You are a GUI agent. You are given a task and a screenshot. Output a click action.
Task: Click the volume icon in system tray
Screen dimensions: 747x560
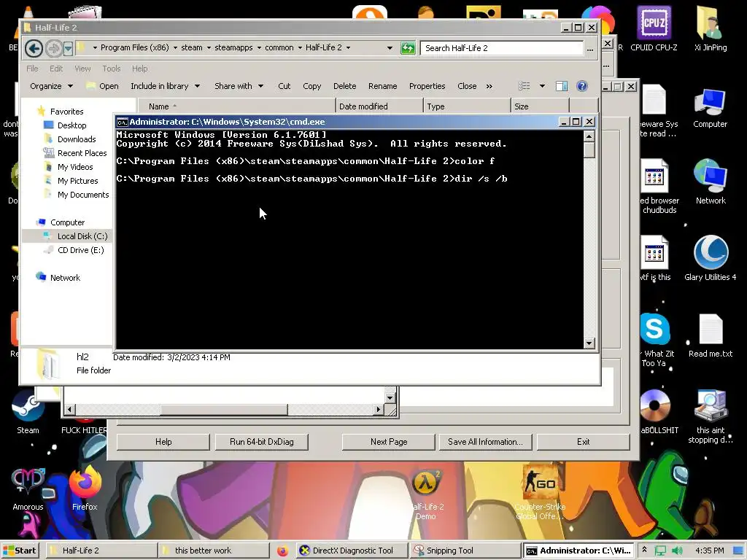pyautogui.click(x=677, y=551)
